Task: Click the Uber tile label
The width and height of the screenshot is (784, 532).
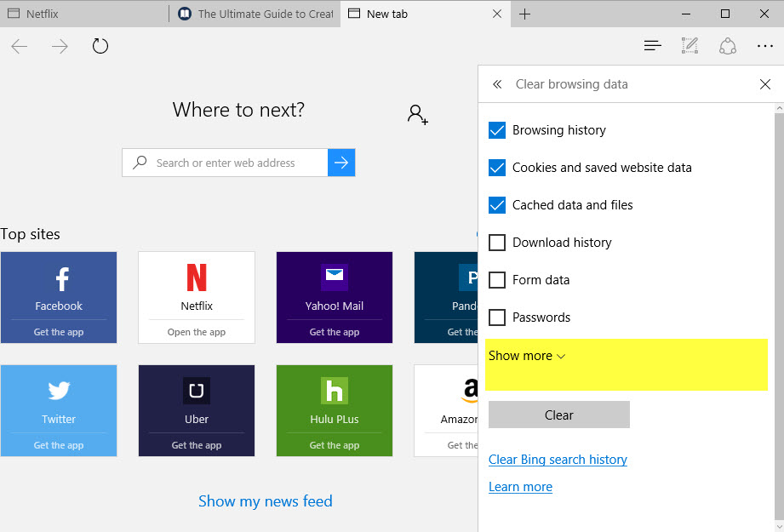Action: click(197, 419)
